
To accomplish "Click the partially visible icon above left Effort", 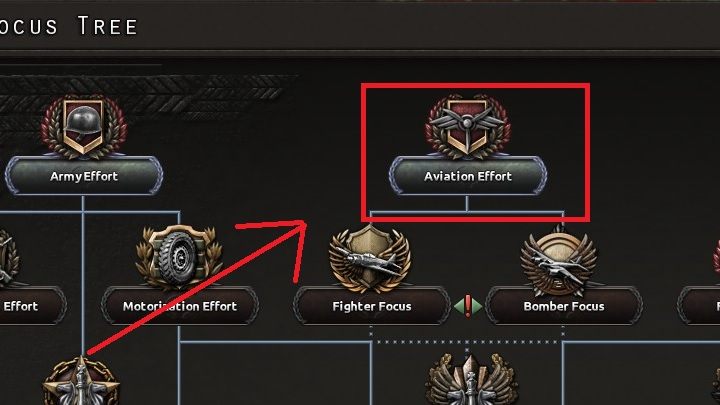I will pyautogui.click(x=8, y=258).
